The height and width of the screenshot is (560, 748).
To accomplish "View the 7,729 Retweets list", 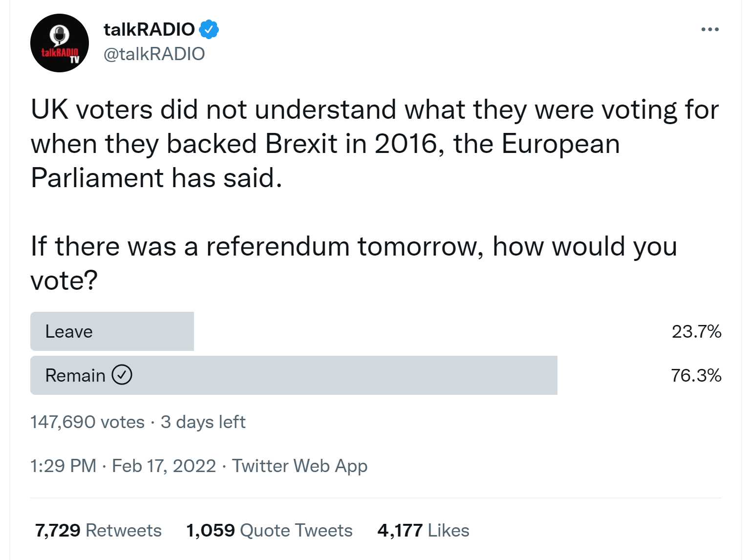I will click(98, 530).
